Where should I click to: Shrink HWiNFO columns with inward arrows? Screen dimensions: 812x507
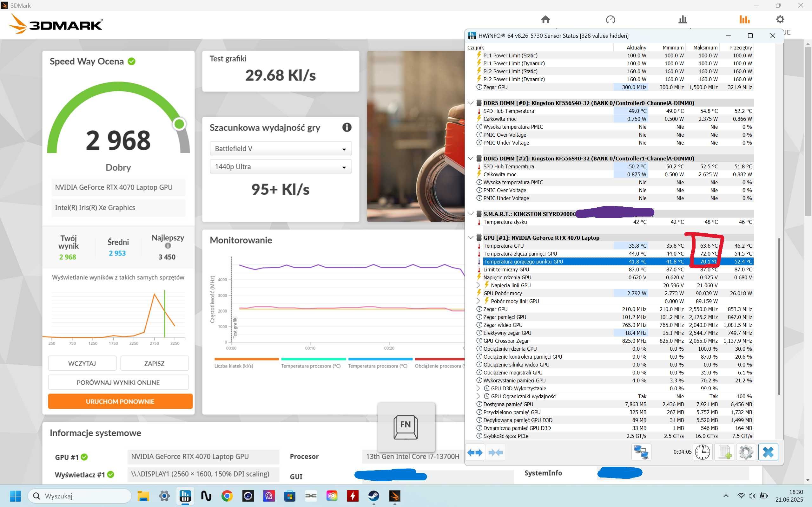[496, 452]
